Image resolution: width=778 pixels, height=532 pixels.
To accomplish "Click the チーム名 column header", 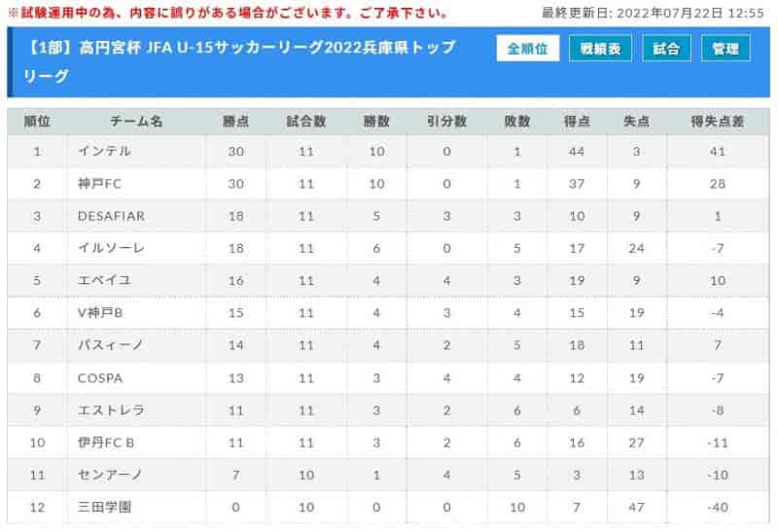I will pos(136,122).
